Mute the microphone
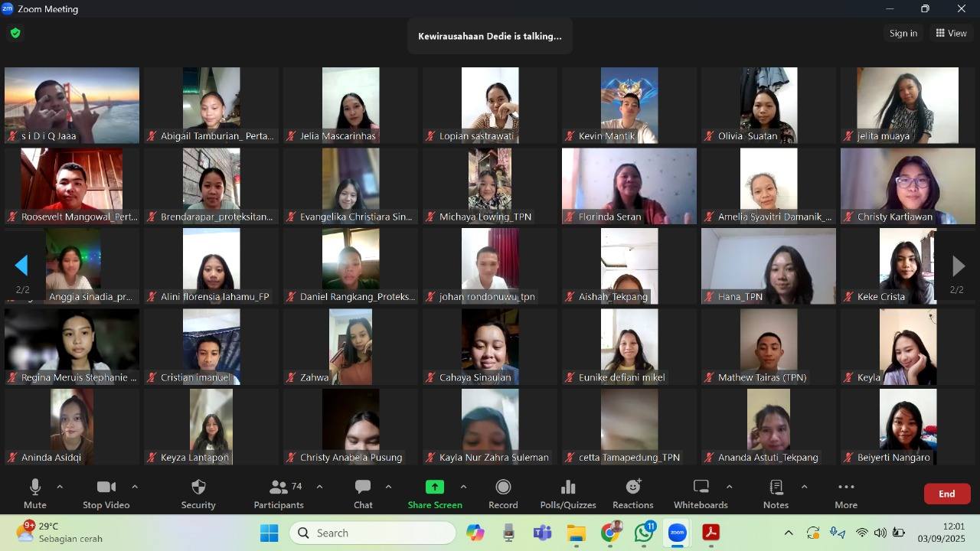This screenshot has width=980, height=551. [34, 494]
